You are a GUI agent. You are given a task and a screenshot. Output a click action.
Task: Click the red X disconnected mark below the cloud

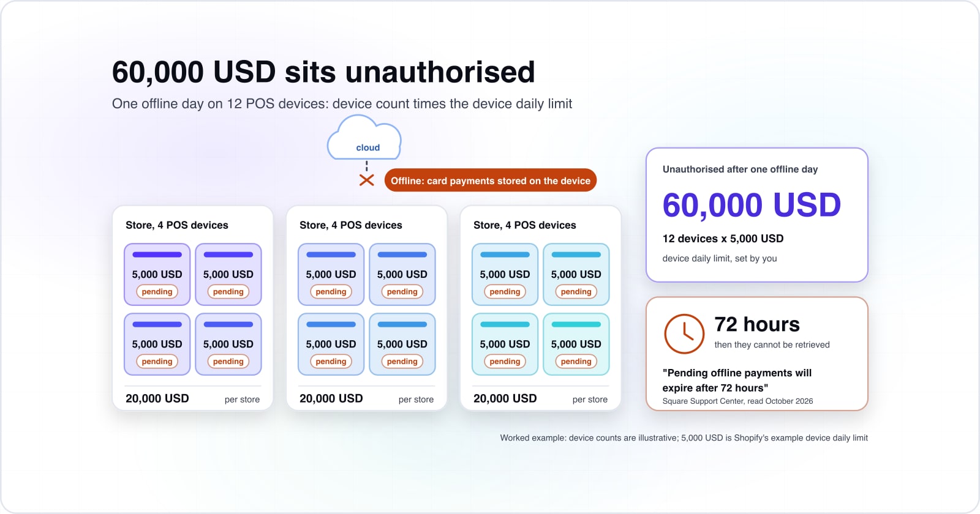(367, 180)
